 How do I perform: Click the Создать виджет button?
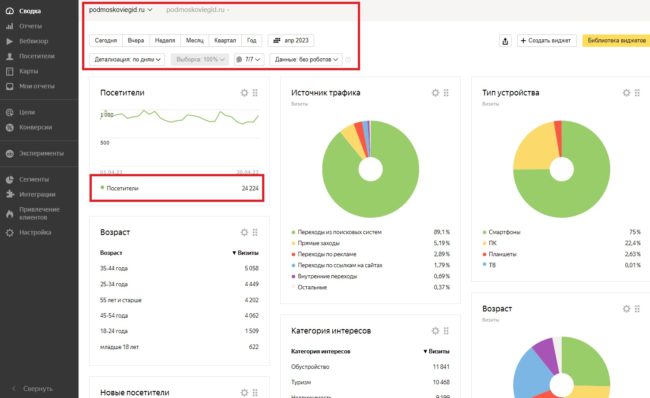(x=546, y=41)
